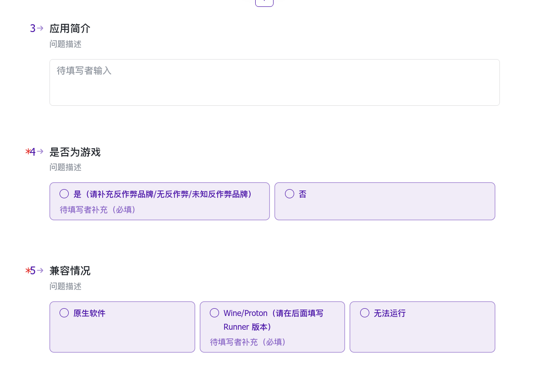This screenshot has width=559, height=392.
Task: Choose the 原生软件 compatibility option
Action: tap(64, 313)
